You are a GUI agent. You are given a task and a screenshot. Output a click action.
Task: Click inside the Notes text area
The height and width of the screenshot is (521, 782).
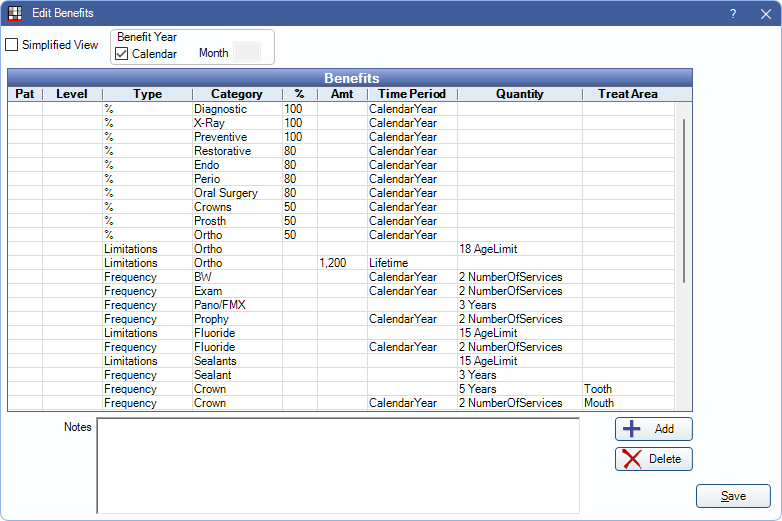pyautogui.click(x=337, y=465)
